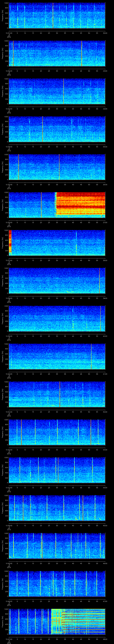Screen dimensions: 114x644
Task: Click the 48:00 end time label
Action: [105, 639]
